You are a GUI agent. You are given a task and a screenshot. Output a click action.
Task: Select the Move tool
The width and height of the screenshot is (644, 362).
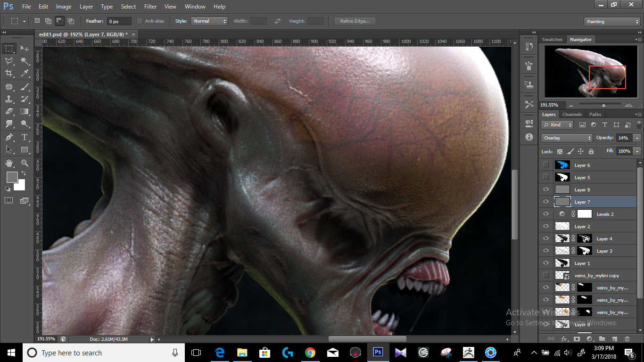(x=25, y=49)
